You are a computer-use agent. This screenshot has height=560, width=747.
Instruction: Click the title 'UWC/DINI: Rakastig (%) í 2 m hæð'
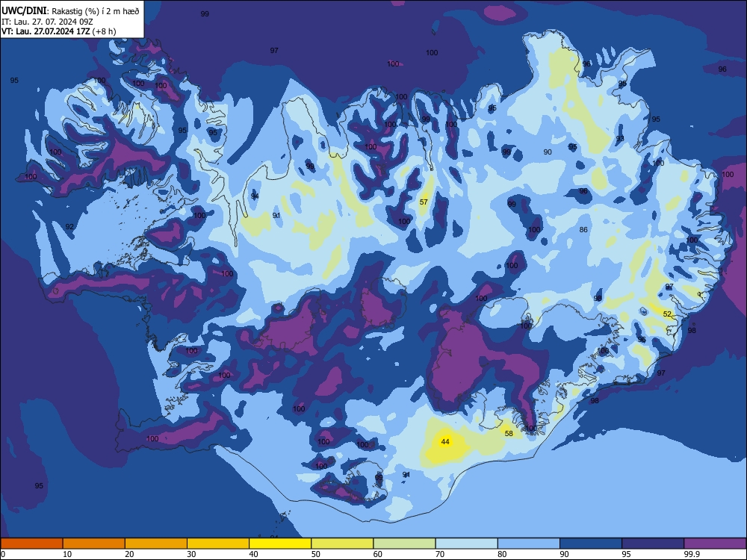(70, 11)
